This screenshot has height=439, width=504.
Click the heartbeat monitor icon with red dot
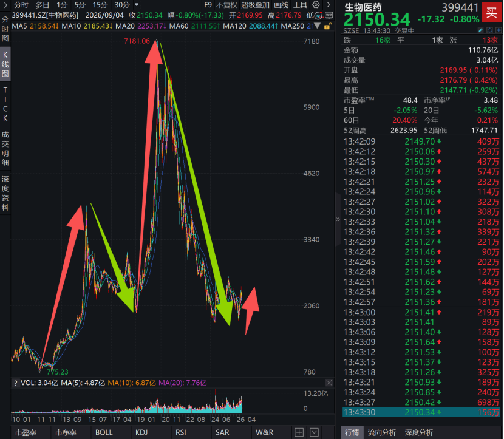[x=318, y=15]
